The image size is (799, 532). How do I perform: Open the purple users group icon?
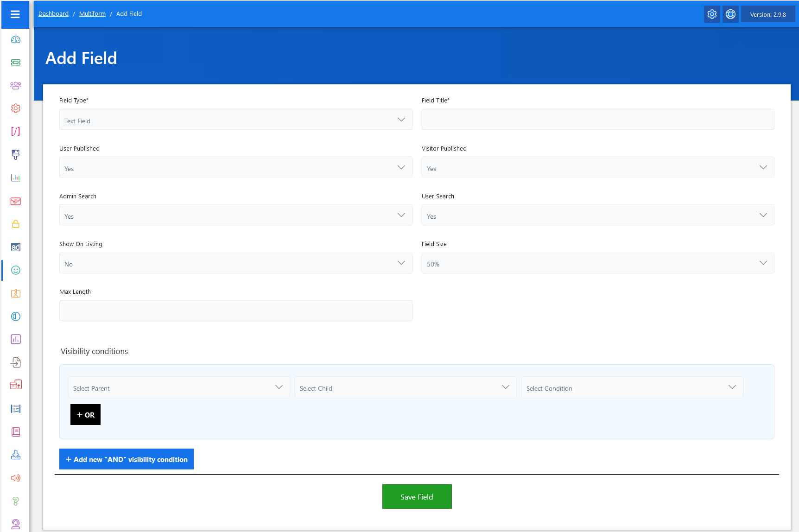click(x=16, y=85)
